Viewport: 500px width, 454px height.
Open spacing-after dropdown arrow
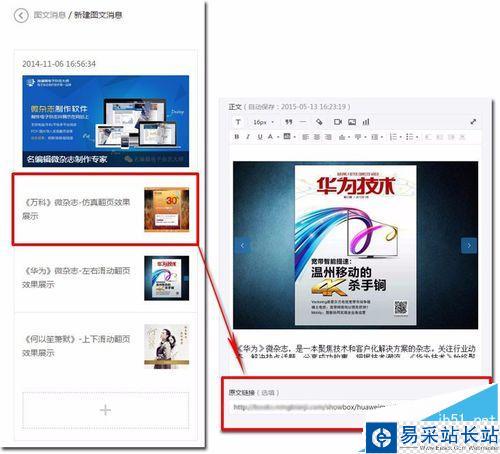(x=365, y=137)
